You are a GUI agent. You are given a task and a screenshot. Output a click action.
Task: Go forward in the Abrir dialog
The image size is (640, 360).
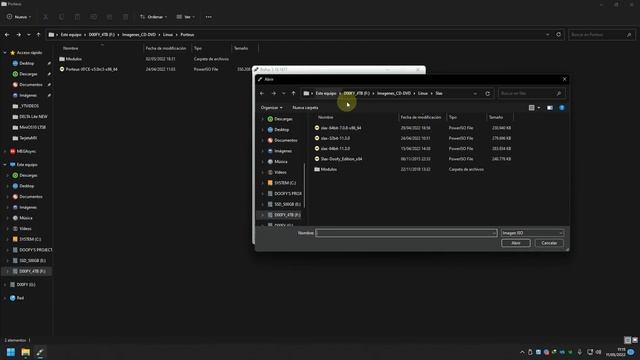pos(273,93)
